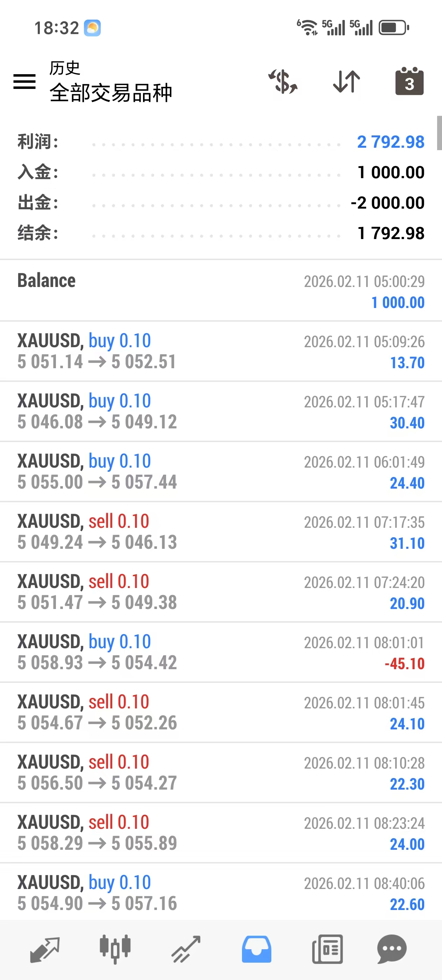Tap the currency symbol filter icon
Viewport: 442px width, 980px height.
283,82
